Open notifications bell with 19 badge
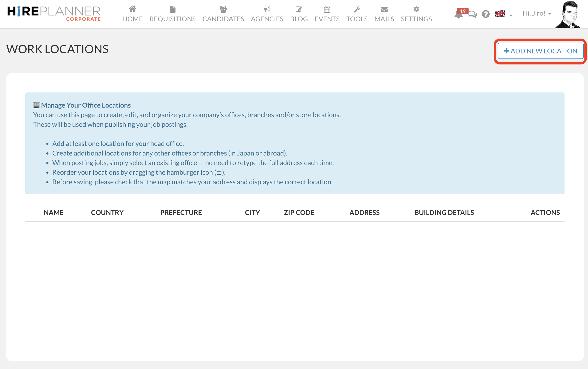Image resolution: width=588 pixels, height=369 pixels. [458, 15]
